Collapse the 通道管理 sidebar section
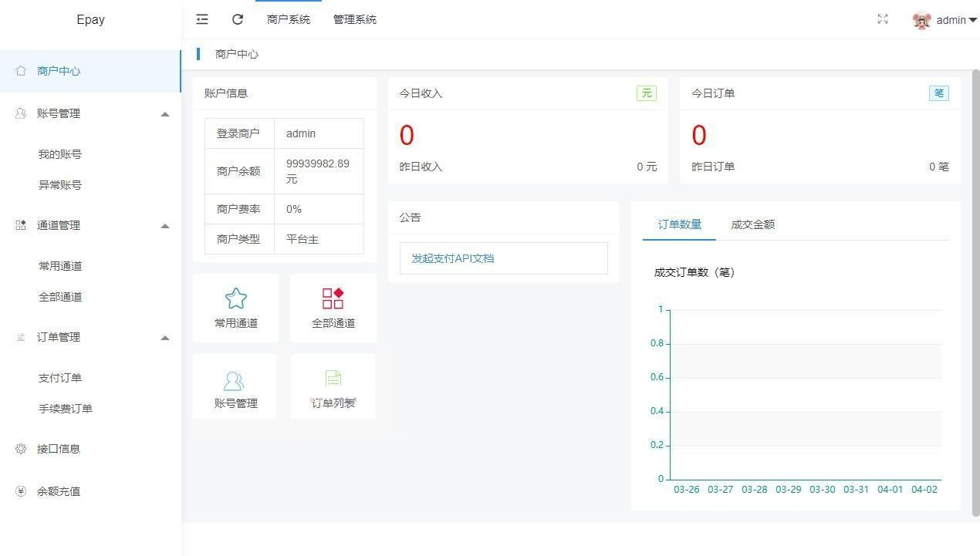980x556 pixels. [x=164, y=225]
